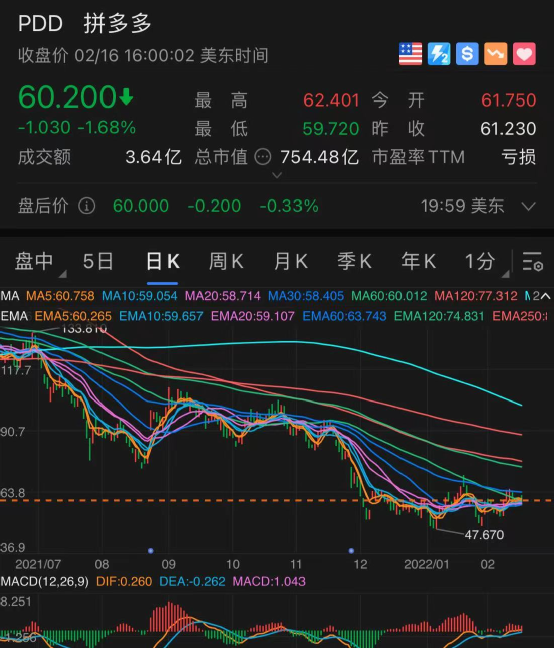The width and height of the screenshot is (554, 648).
Task: Tap the EMA10:59.657 indicator value
Action: 161,316
